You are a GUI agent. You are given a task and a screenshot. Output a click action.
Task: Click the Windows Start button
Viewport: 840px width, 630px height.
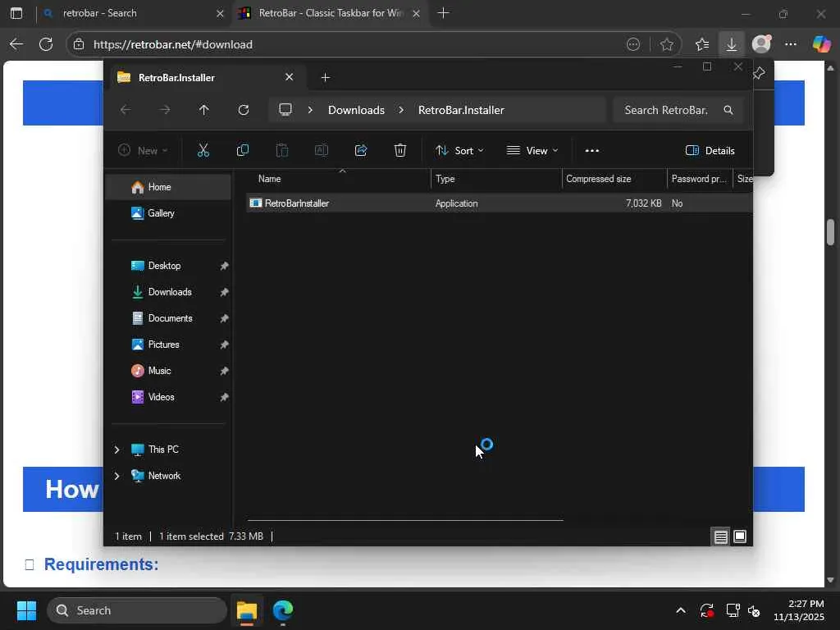(x=26, y=610)
